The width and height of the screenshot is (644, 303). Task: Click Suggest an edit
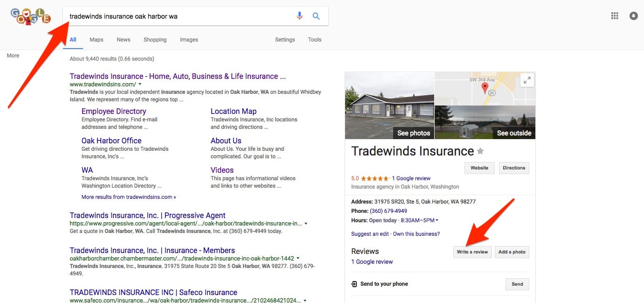[x=370, y=234]
